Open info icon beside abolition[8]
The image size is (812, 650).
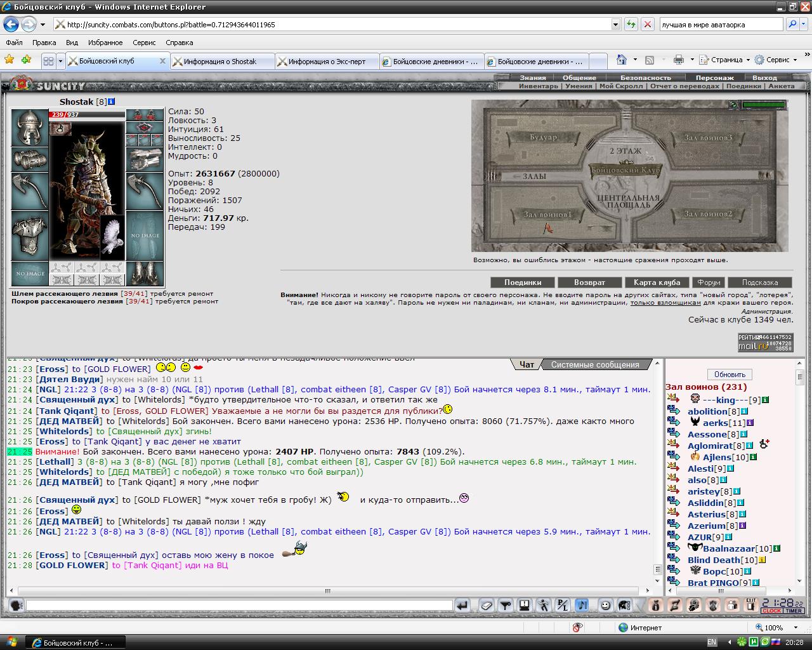[744, 411]
